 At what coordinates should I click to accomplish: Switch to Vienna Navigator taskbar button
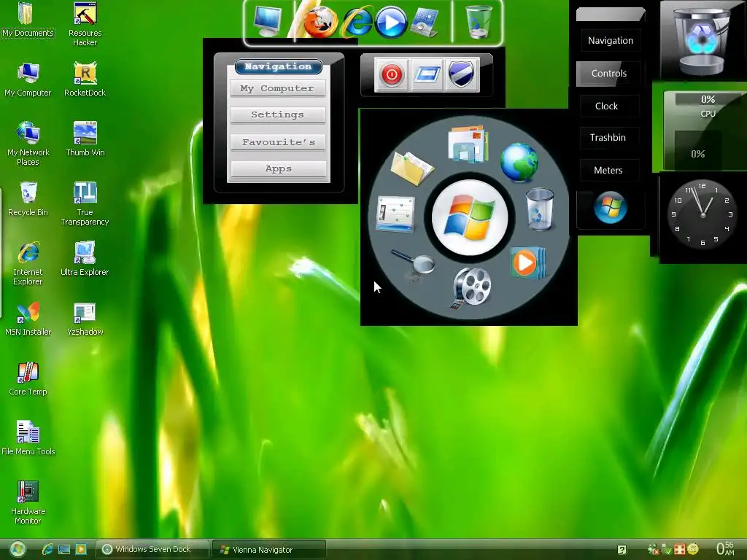click(x=269, y=550)
